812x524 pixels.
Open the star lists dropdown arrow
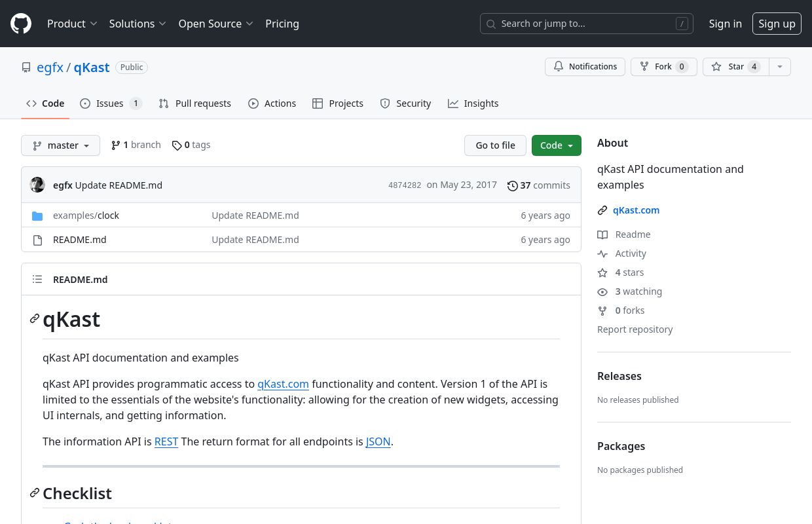(779, 67)
